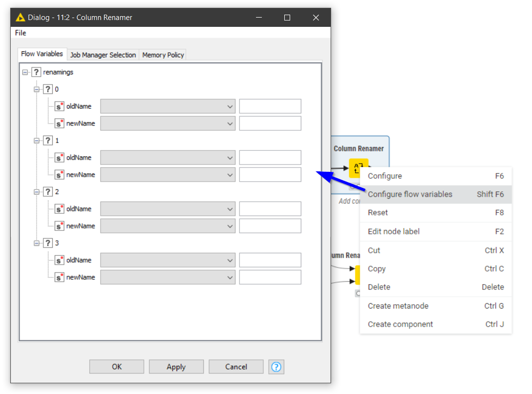Choose Delete in the context menu
Screen dimensions: 532x394
point(435,287)
